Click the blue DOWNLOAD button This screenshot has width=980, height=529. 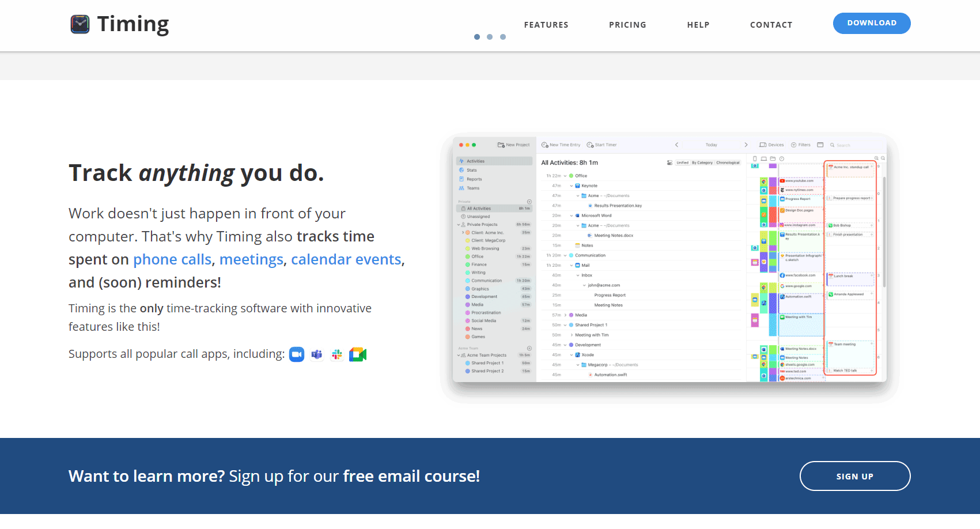point(872,23)
